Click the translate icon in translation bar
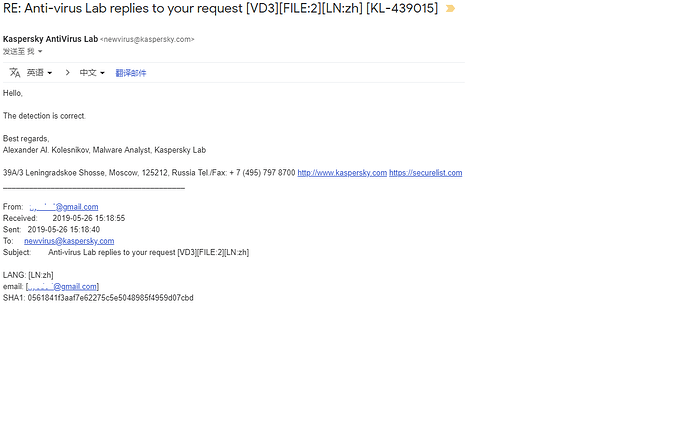Viewport: 690px width, 431px height. pos(15,73)
